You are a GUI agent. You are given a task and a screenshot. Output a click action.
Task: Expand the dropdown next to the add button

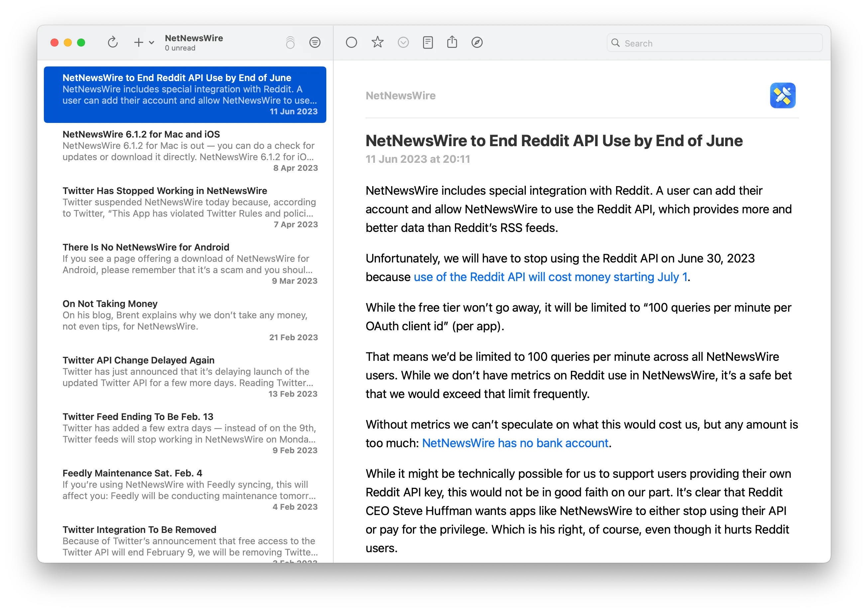[x=151, y=42]
